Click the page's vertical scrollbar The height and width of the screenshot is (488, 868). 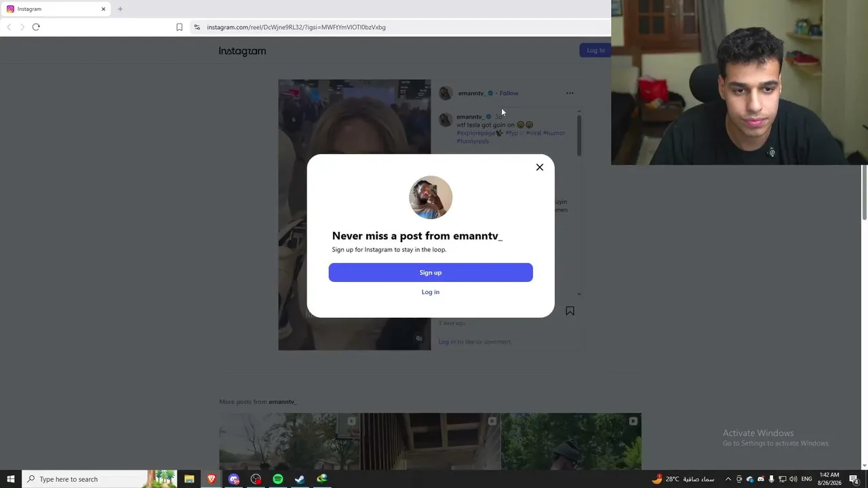coord(865,192)
